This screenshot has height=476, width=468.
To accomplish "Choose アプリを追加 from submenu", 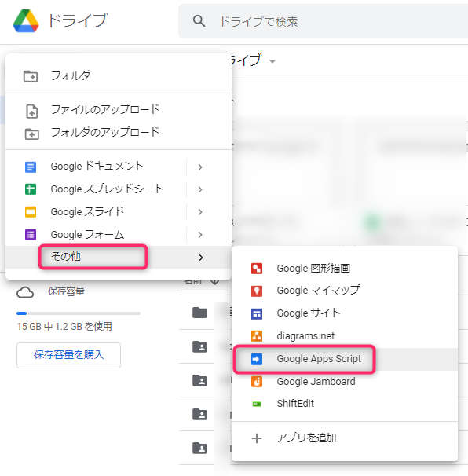I will point(345,438).
